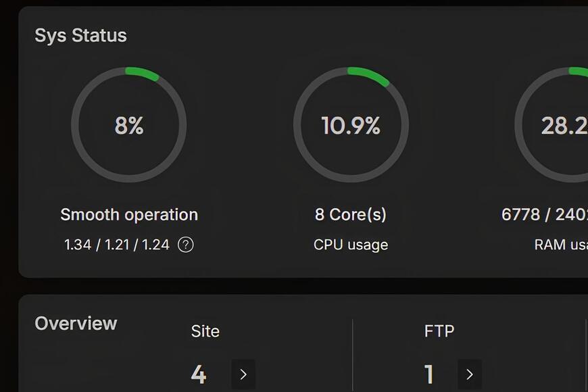
Task: Click the green arc on the RAM gauge
Action: tap(578, 69)
